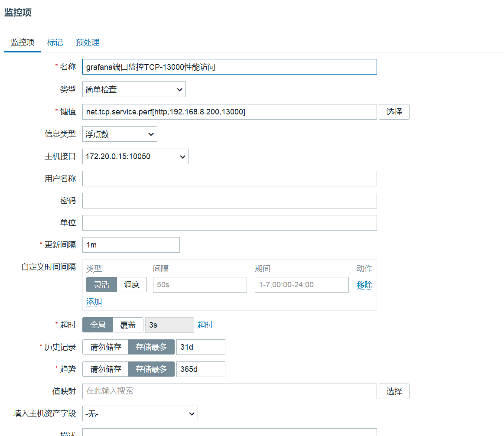Image resolution: width=504 pixels, height=436 pixels.
Task: Click 选择 button next to 值映射
Action: [x=394, y=391]
